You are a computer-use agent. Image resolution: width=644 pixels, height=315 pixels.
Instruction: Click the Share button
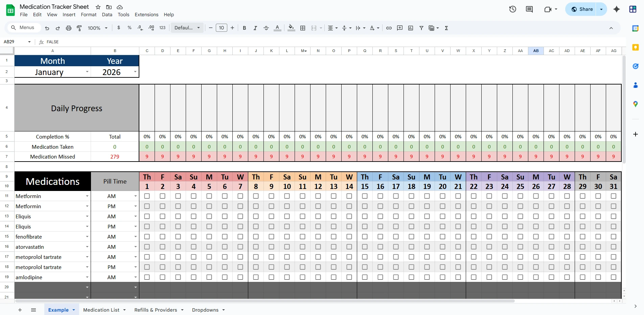pyautogui.click(x=582, y=9)
